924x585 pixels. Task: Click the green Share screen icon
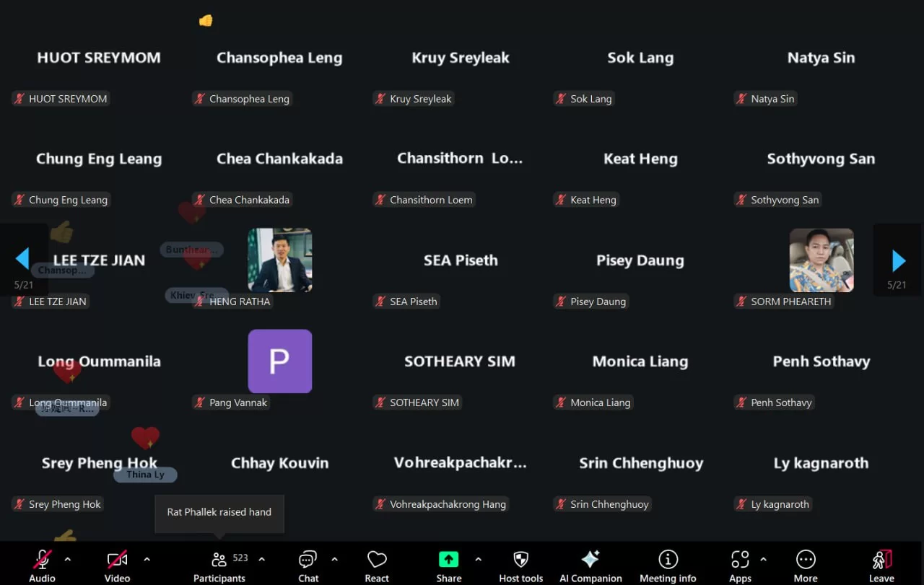pos(448,560)
